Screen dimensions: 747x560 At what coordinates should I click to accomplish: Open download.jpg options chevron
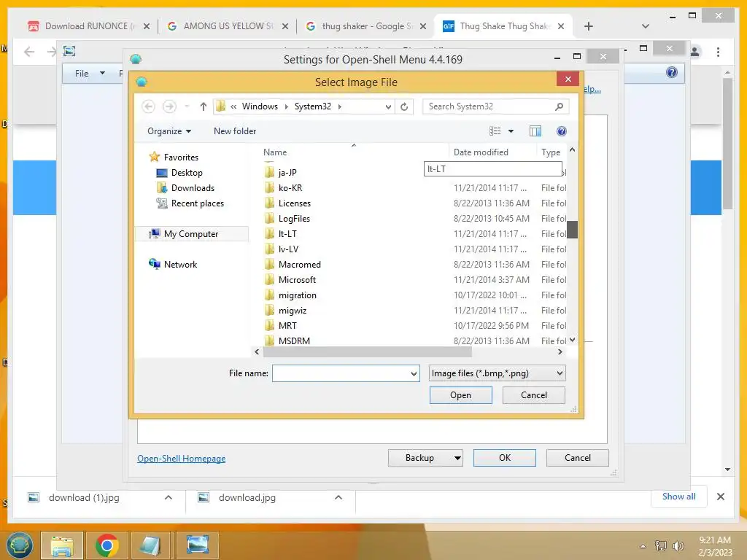coord(338,497)
